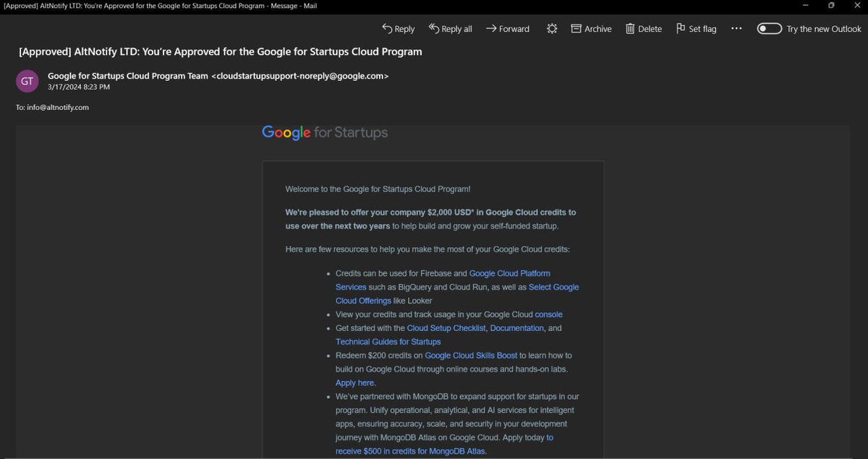Image resolution: width=868 pixels, height=459 pixels.
Task: Click the Google for Startups logo
Action: 325,133
